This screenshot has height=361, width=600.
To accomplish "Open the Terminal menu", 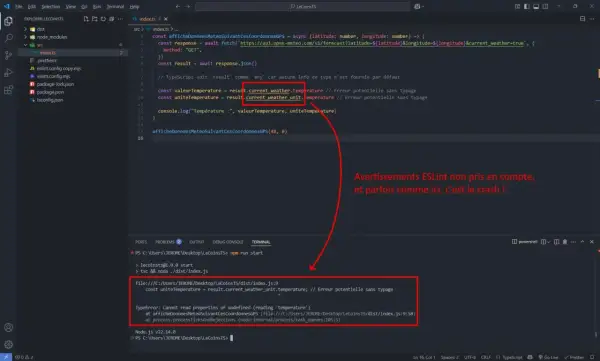I will 115,7.
